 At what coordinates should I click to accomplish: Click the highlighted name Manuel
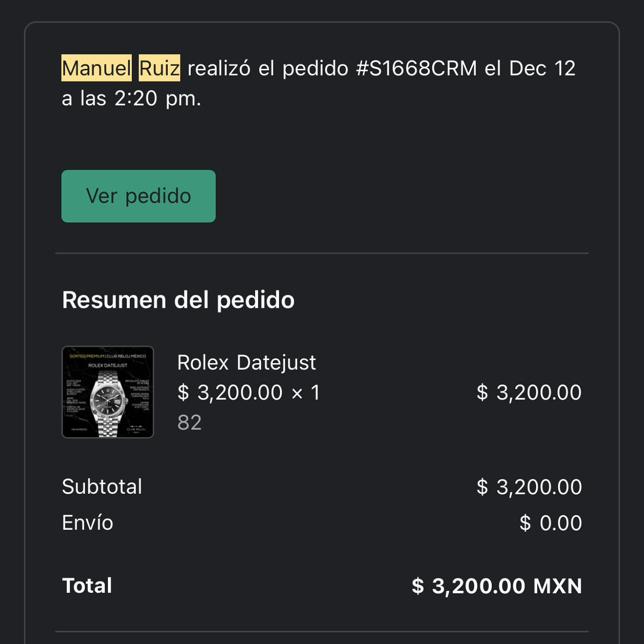tap(97, 68)
